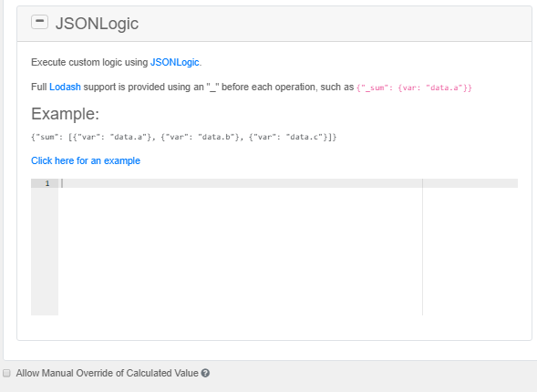Show help tooltip icon for Manual Override

pos(205,373)
